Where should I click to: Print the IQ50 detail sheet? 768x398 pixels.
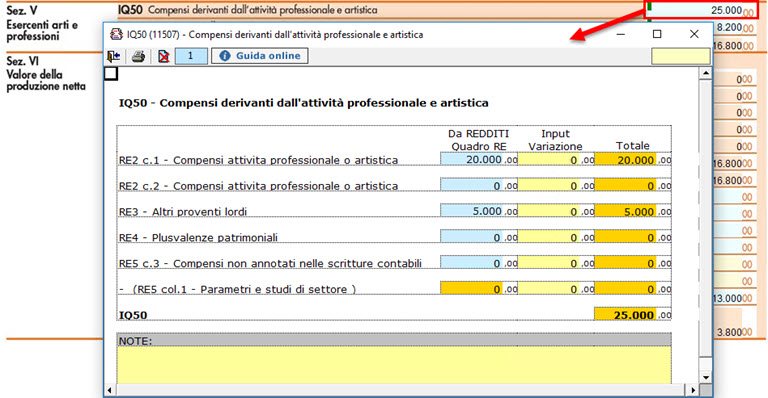pos(139,56)
